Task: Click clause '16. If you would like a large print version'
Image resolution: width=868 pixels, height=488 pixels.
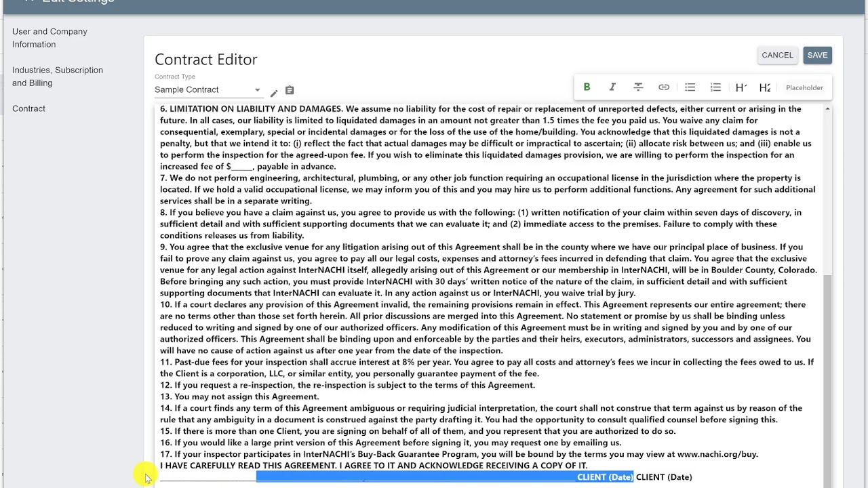Action: click(391, 443)
